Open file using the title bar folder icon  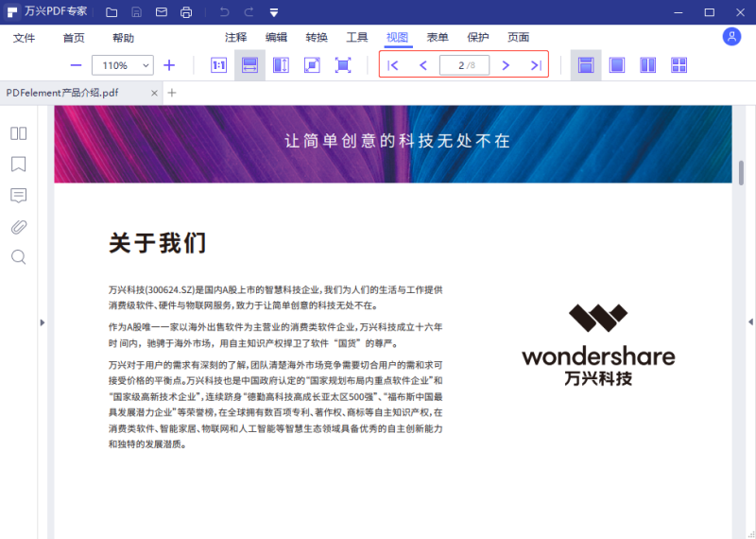click(x=112, y=12)
